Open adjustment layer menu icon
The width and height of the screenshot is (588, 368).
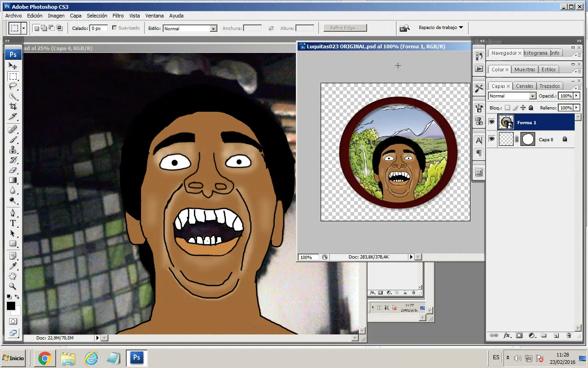(x=531, y=336)
